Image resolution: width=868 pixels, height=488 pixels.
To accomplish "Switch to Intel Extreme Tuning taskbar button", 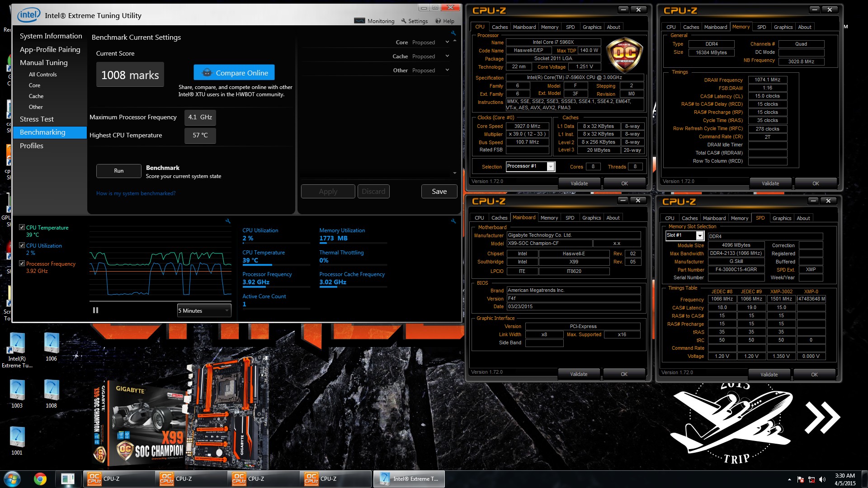I will click(409, 479).
